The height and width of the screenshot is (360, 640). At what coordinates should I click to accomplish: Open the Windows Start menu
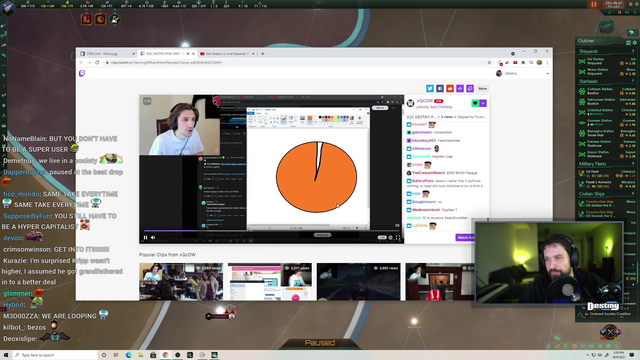(6, 355)
